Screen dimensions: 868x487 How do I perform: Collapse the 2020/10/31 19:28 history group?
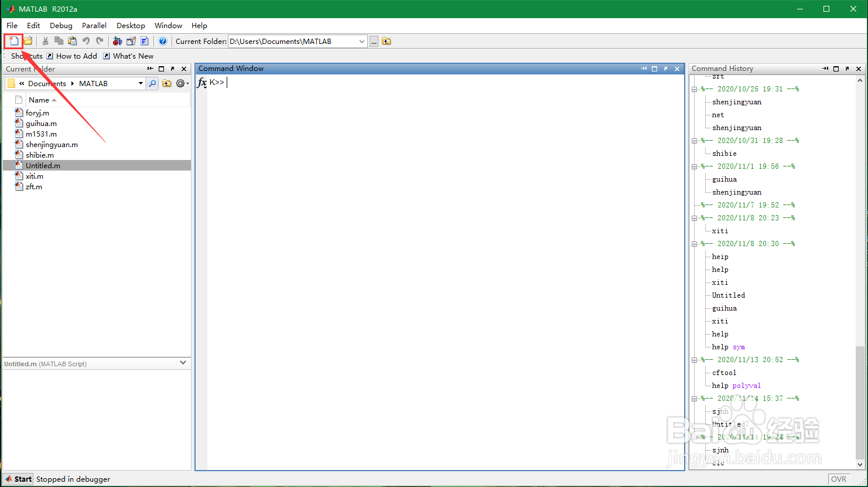coord(695,141)
